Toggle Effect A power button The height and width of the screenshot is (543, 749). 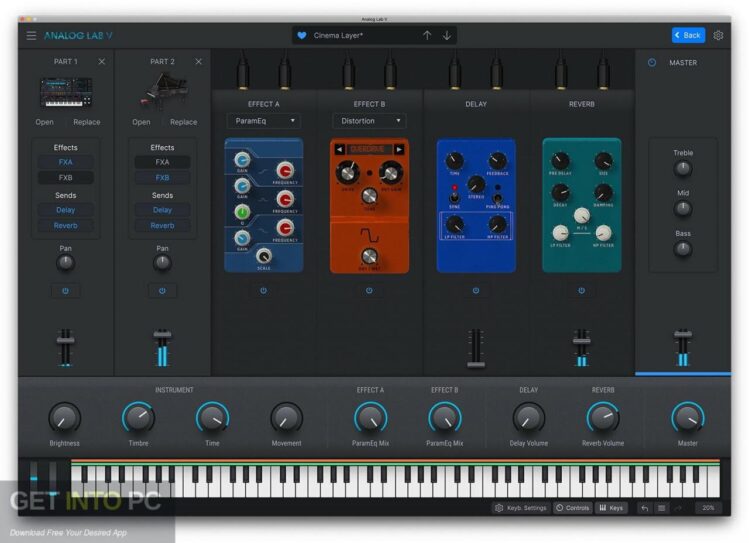point(263,290)
